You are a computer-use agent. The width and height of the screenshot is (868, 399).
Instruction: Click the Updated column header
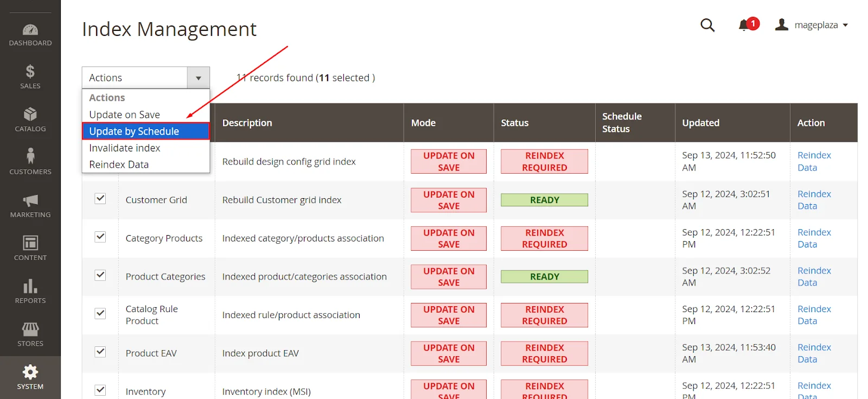700,123
